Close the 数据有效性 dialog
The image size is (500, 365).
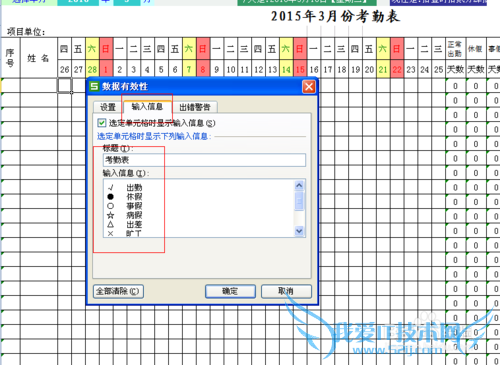coord(309,87)
